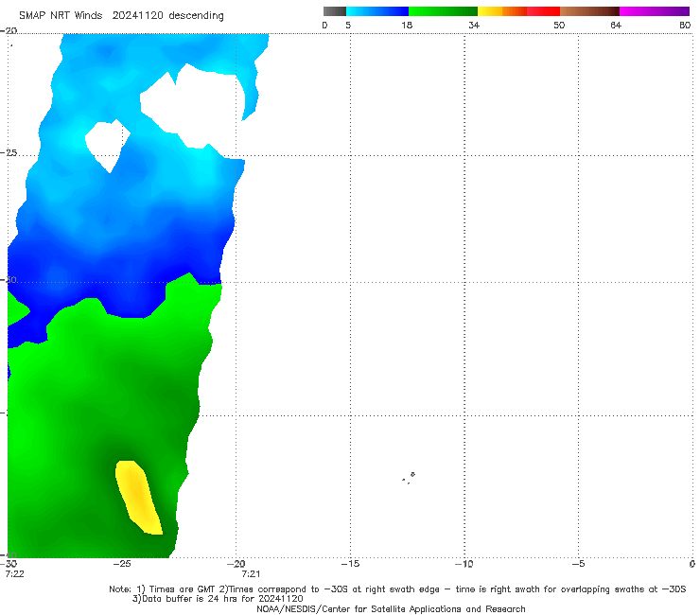
Task: Click the title text 'SMAP NRT Winds 20241120 descending'
Action: click(x=121, y=16)
